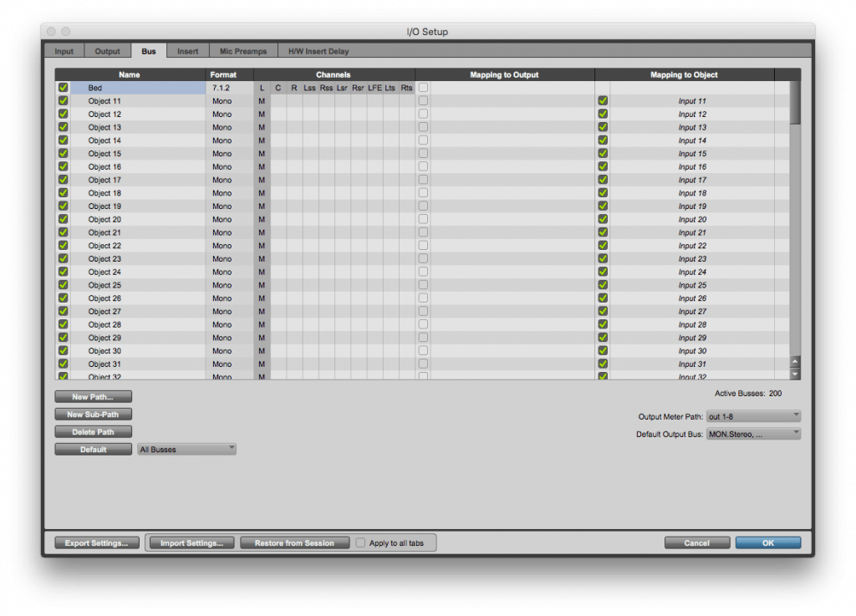This screenshot has height=616, width=856.
Task: Open the Output tab
Action: [x=107, y=52]
